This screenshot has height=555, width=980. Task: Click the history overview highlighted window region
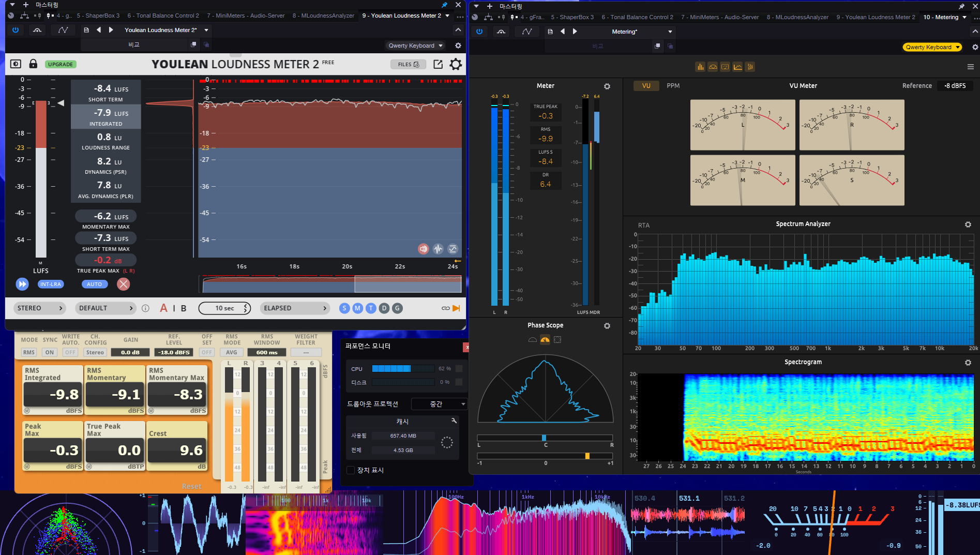pyautogui.click(x=408, y=284)
